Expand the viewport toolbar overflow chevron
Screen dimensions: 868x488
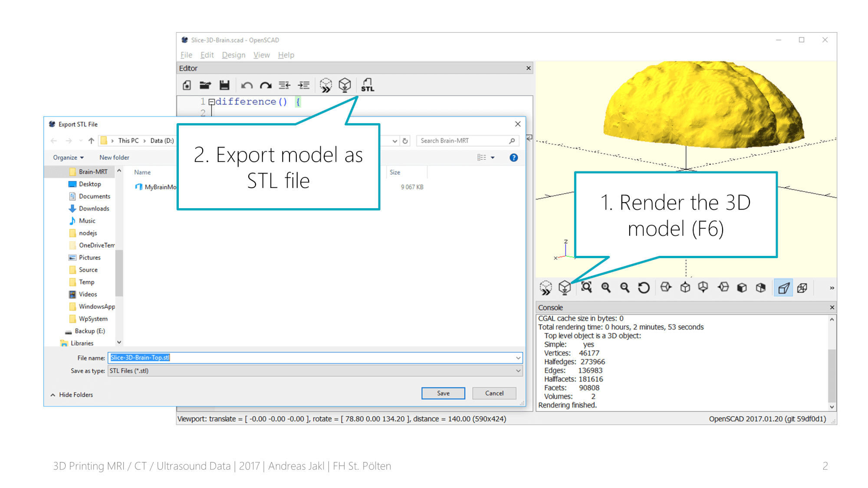pyautogui.click(x=832, y=288)
